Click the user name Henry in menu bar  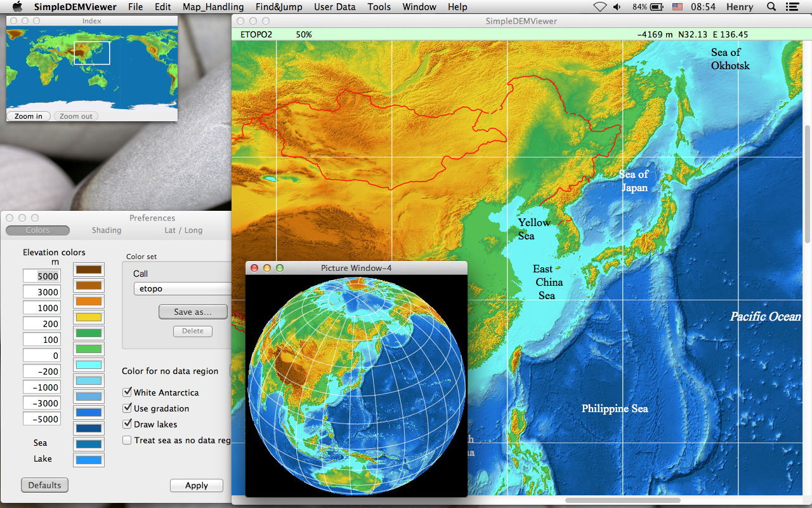[740, 7]
